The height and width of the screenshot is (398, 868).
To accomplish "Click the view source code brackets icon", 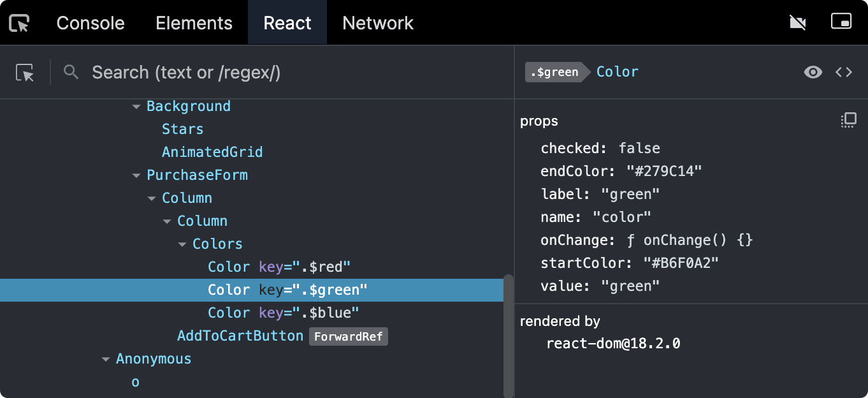I will coord(844,72).
